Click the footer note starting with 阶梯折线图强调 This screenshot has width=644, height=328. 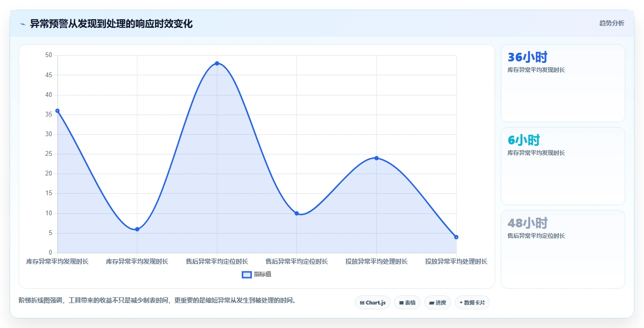[x=157, y=301]
